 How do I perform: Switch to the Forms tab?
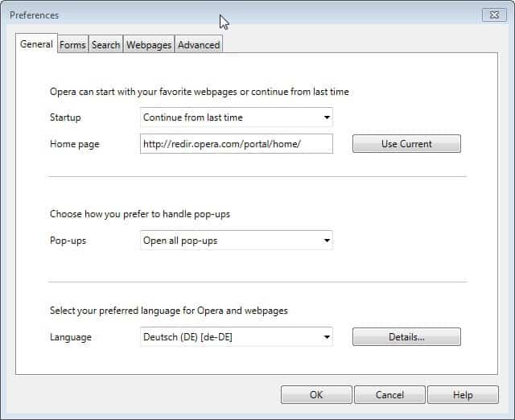click(72, 45)
